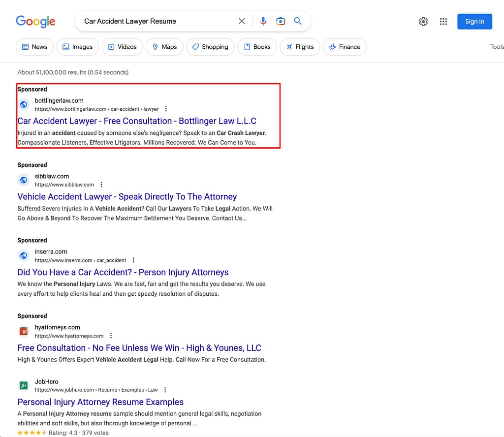
Task: Click the Sign in button
Action: [474, 22]
